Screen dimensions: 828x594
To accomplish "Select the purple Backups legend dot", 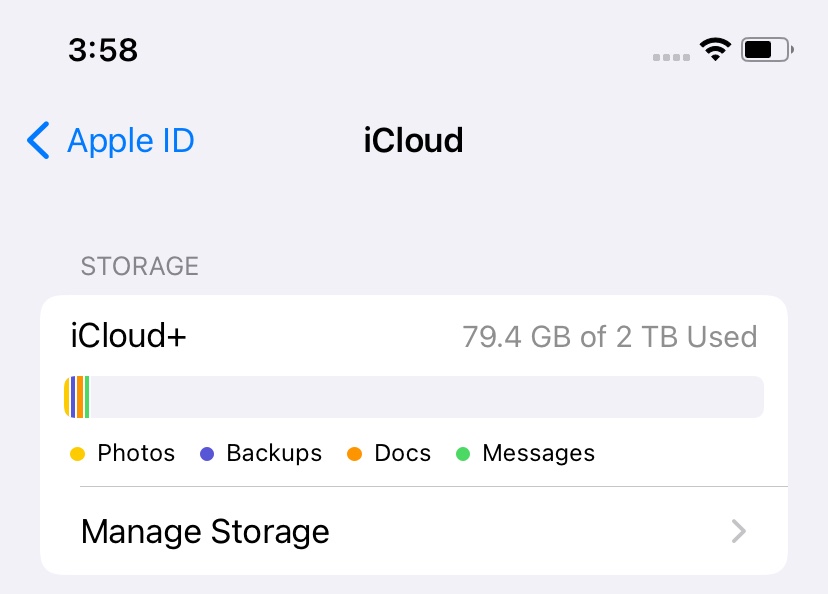I will coord(207,453).
